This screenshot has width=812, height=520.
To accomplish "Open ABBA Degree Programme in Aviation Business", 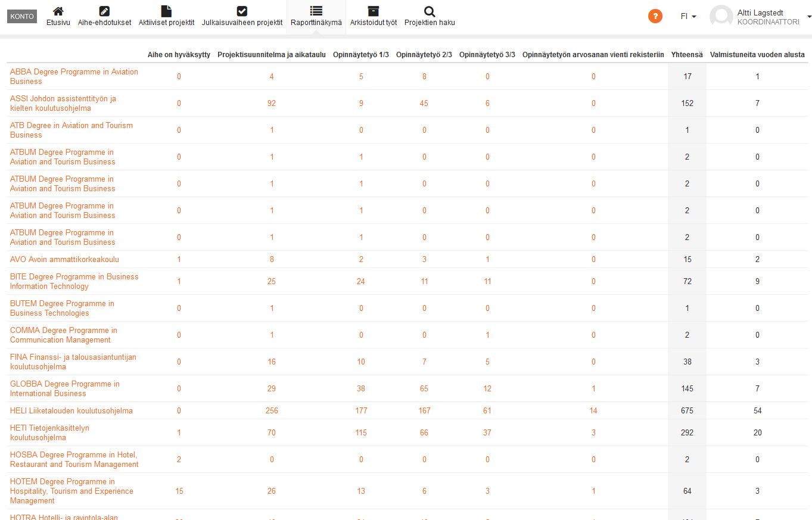I will click(x=74, y=76).
